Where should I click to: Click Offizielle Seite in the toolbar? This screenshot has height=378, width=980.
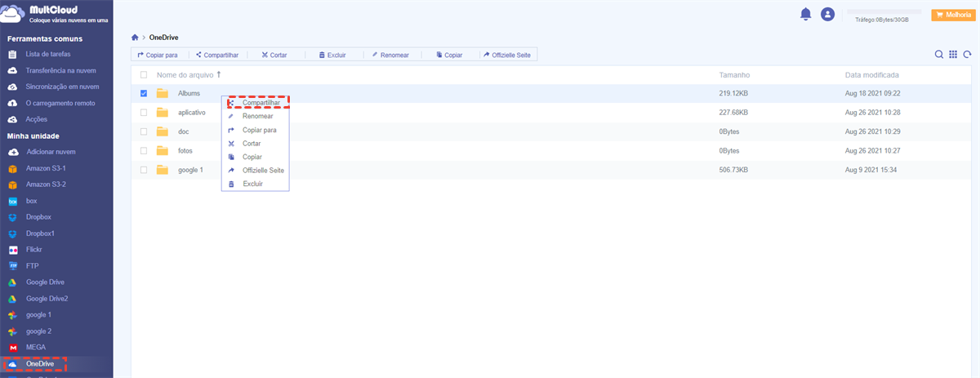tap(509, 55)
